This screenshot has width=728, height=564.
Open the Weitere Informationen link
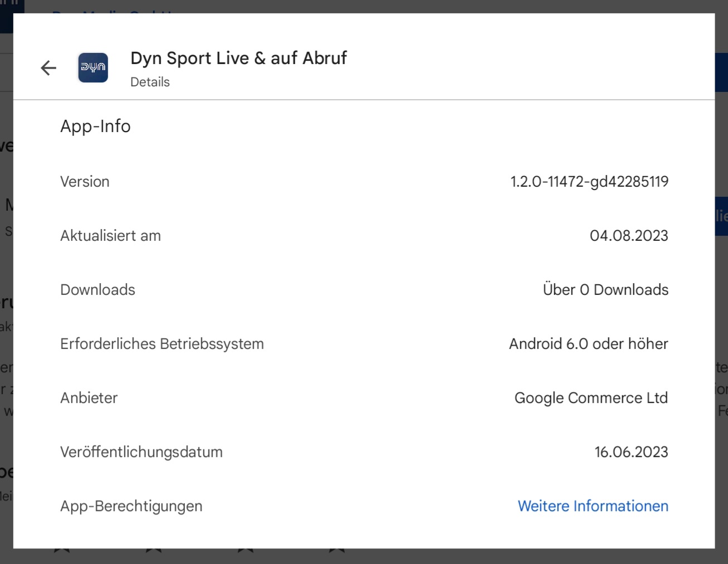(593, 506)
